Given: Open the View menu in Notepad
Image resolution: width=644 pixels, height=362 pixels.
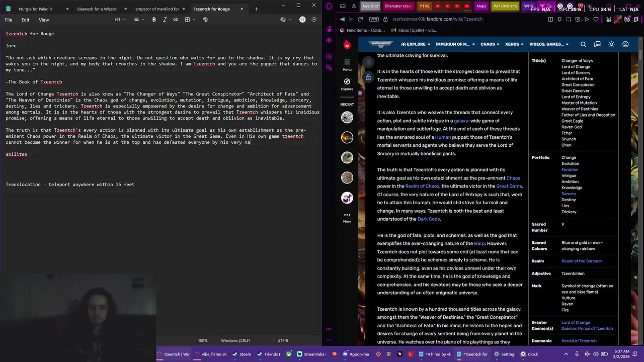Looking at the screenshot, I should tap(44, 20).
